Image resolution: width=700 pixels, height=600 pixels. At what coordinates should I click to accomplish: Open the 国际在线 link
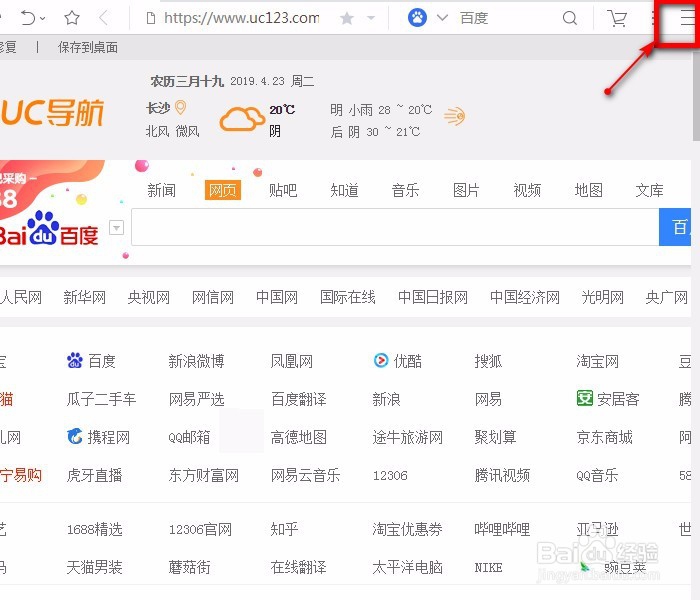(348, 297)
